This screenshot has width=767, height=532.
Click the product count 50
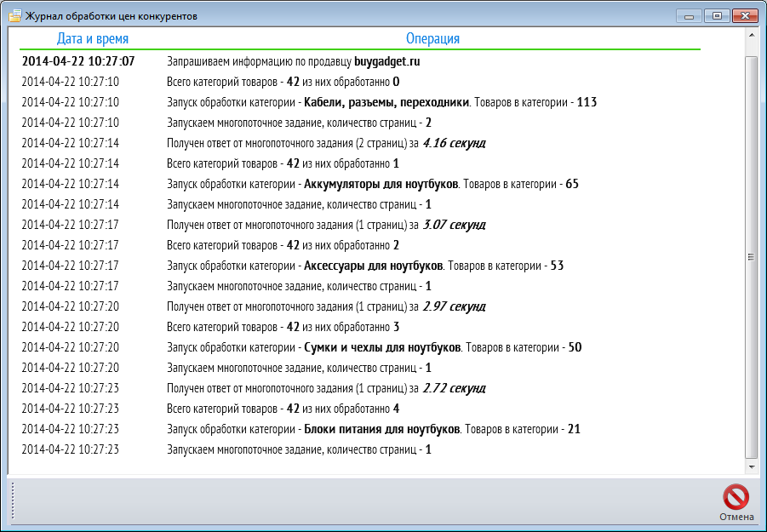tap(575, 347)
